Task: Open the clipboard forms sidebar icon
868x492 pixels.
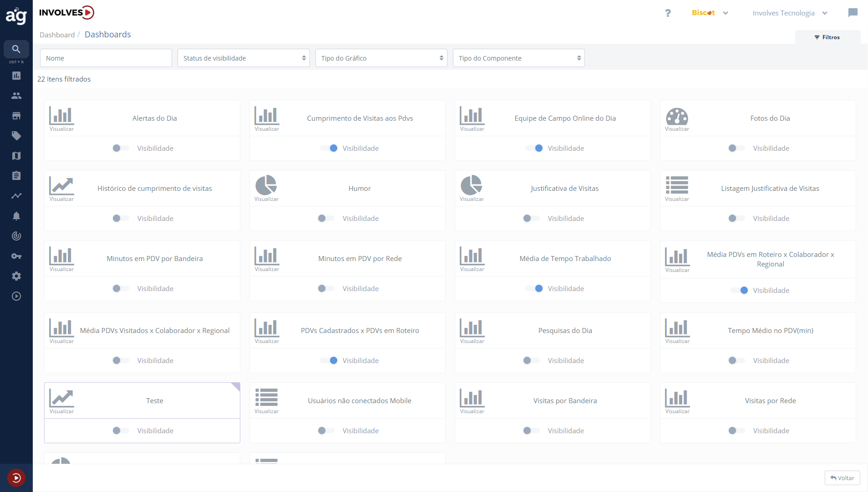Action: coord(16,176)
